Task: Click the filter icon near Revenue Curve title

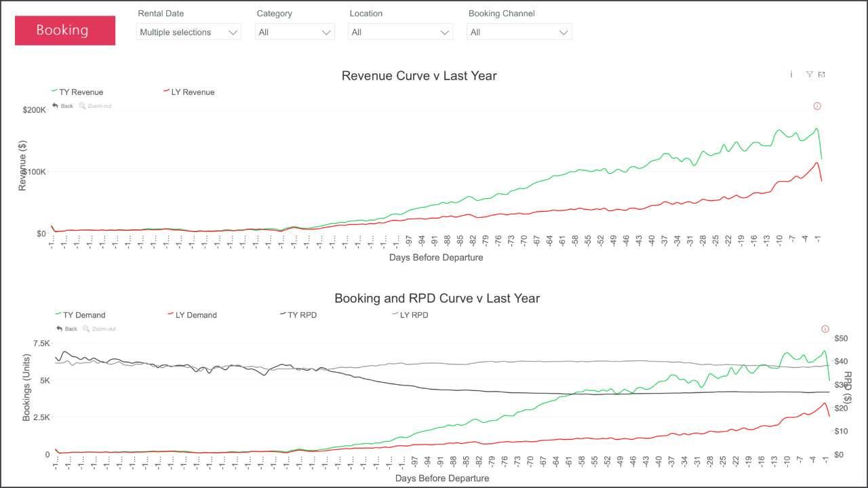Action: 810,75
